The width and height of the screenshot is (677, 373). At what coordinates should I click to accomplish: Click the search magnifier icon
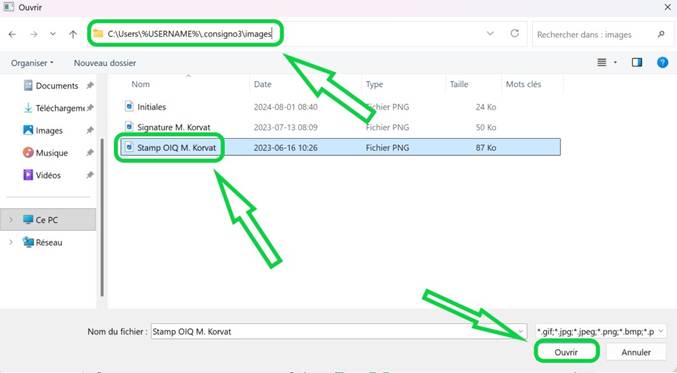(661, 34)
